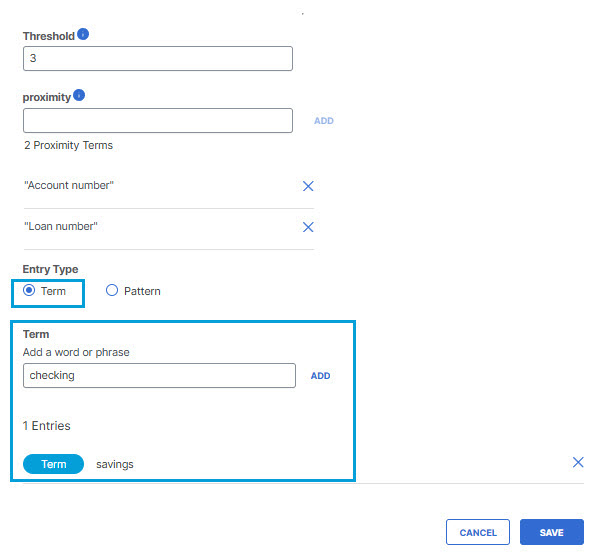Select the Term entry type radio
Screen dimensions: 599x556
point(29,290)
